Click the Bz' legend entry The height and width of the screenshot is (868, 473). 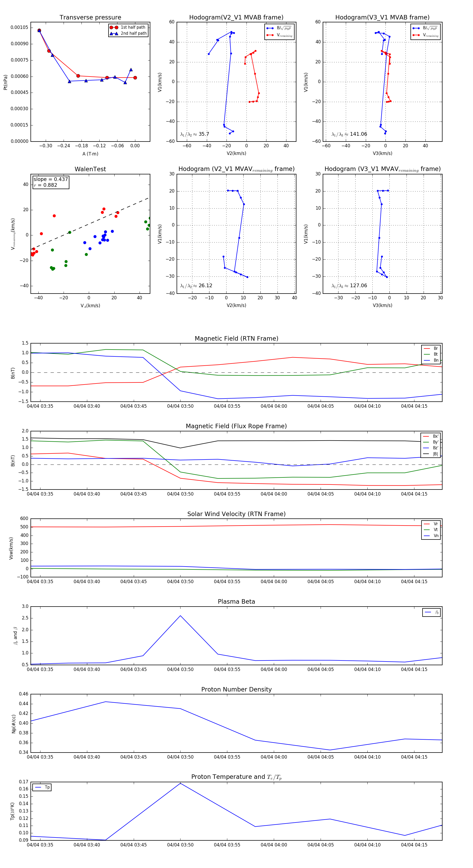[x=431, y=448]
